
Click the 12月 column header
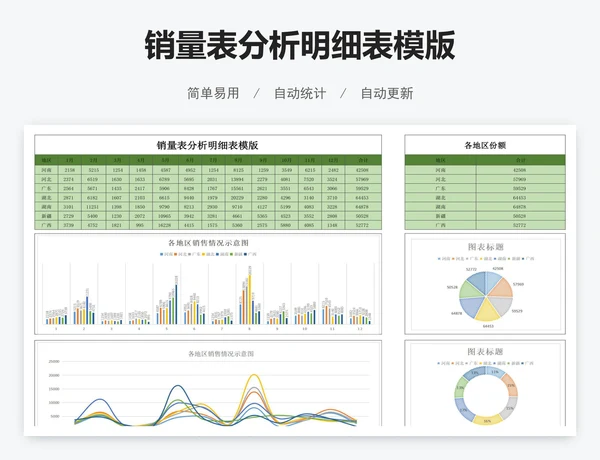tap(333, 160)
